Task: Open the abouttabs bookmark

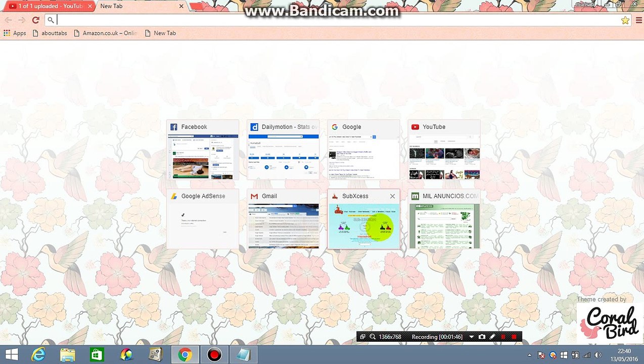Action: pos(50,33)
